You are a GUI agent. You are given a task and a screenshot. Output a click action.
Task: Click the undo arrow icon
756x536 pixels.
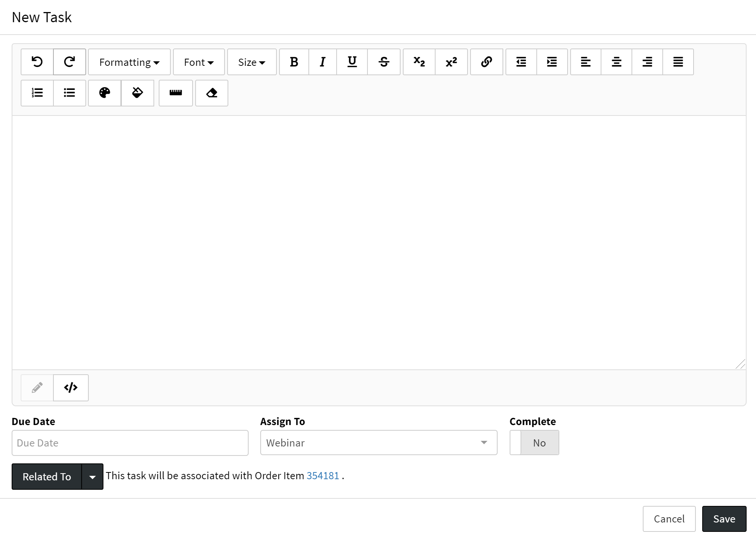coord(37,62)
